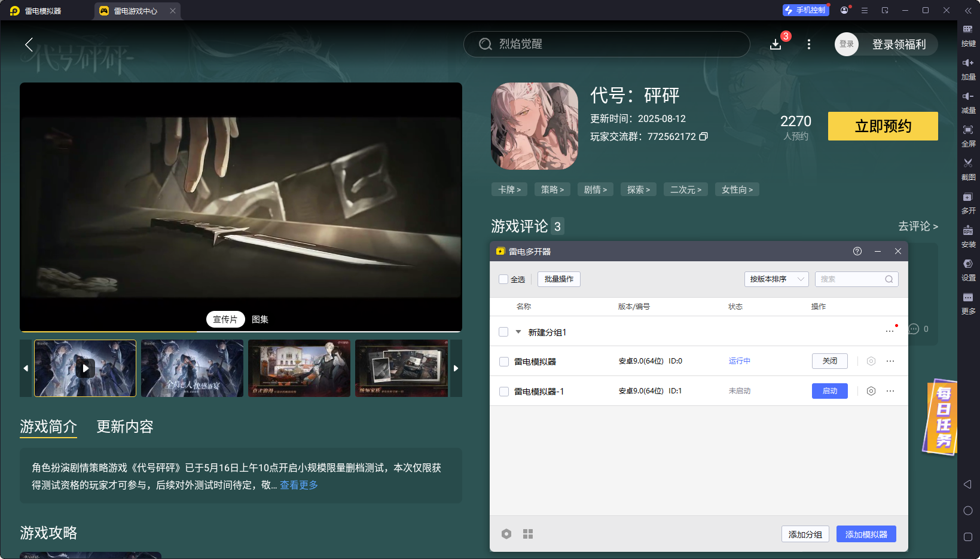This screenshot has width=980, height=559.
Task: Switch to the 更新内容 tab
Action: (124, 426)
